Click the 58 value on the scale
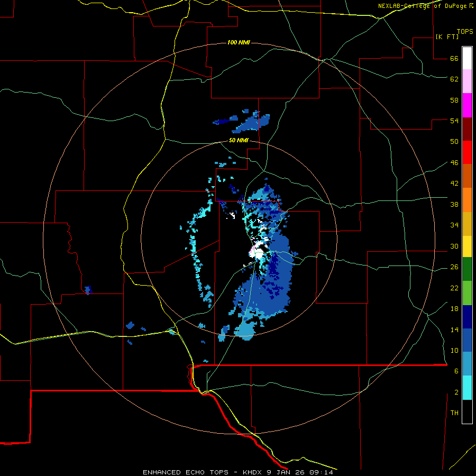 click(x=454, y=100)
